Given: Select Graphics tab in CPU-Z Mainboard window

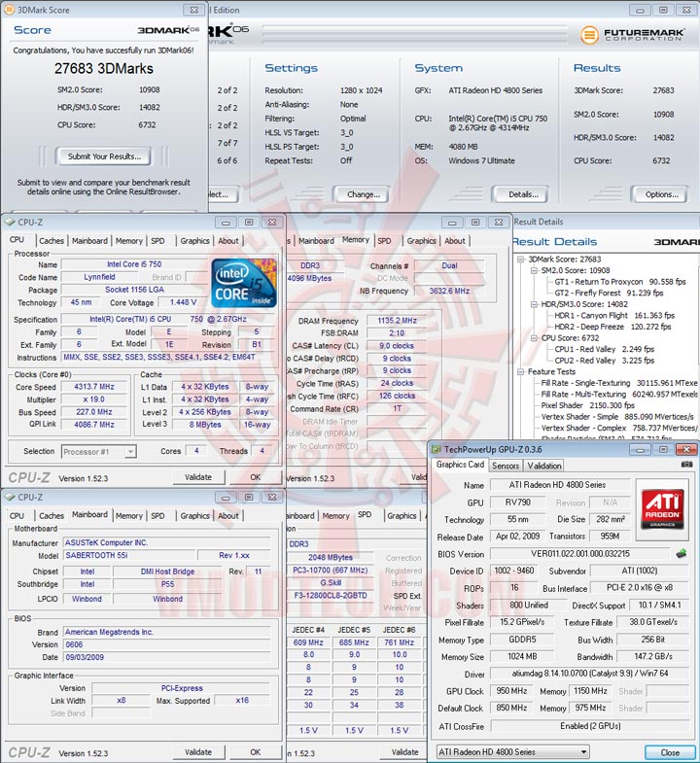Looking at the screenshot, I should point(194,516).
